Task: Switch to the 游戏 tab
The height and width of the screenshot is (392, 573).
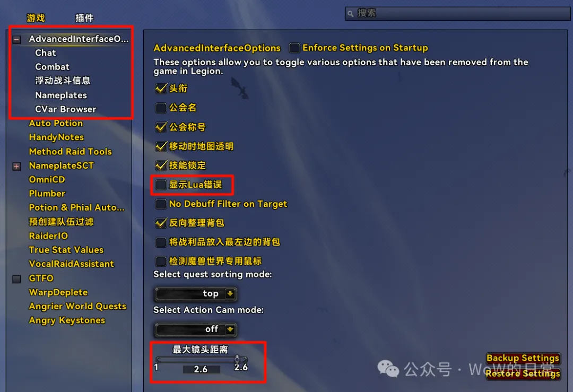Action: (x=36, y=18)
